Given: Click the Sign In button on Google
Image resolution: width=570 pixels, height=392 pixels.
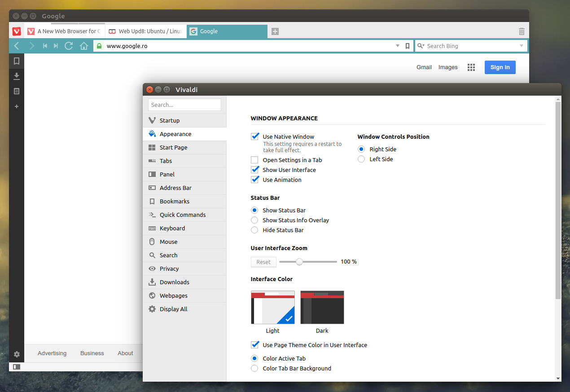Looking at the screenshot, I should point(500,67).
